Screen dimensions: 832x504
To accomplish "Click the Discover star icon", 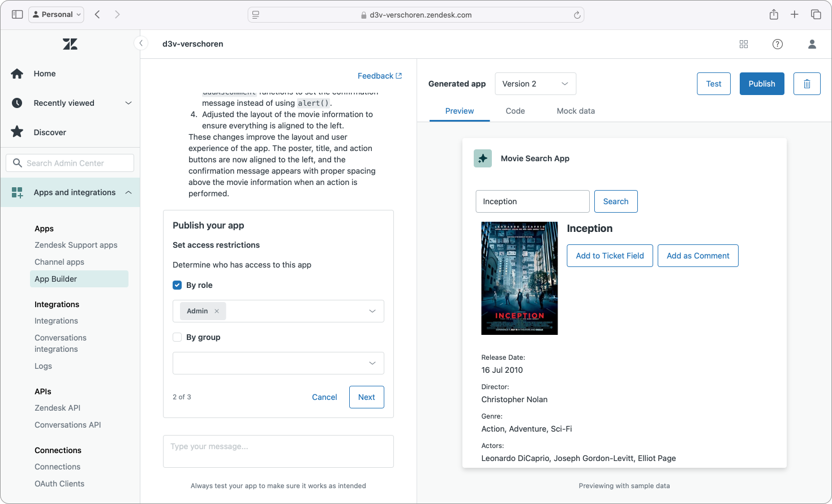I will coord(17,132).
